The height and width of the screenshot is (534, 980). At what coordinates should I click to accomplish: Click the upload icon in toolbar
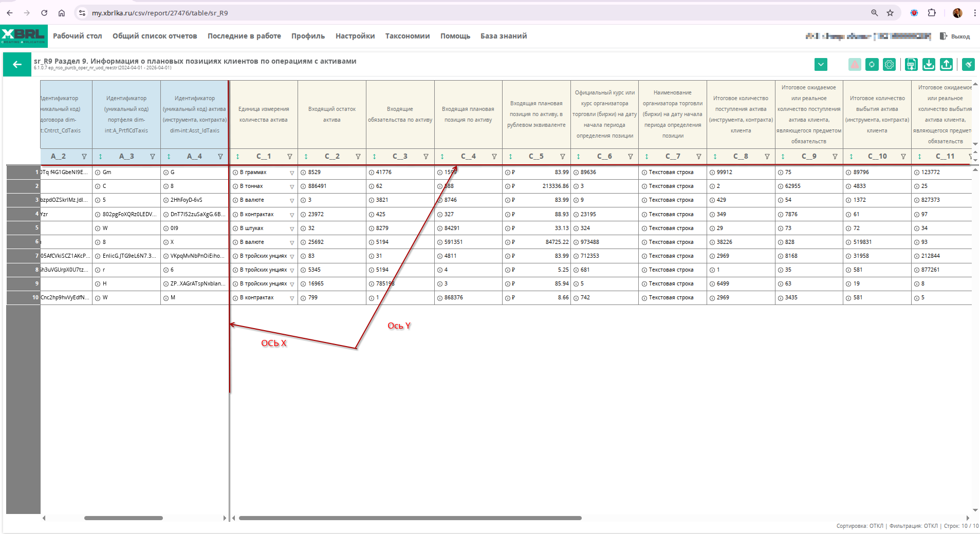point(946,65)
